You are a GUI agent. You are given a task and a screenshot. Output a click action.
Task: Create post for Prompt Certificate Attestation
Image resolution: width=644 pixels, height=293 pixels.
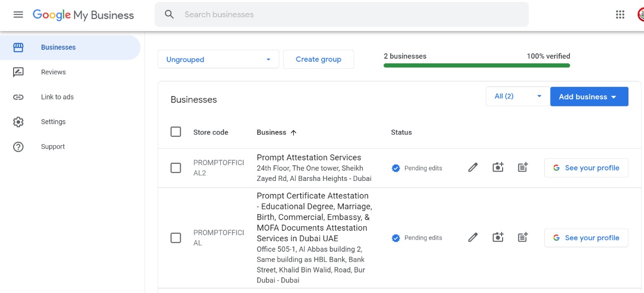pos(523,237)
